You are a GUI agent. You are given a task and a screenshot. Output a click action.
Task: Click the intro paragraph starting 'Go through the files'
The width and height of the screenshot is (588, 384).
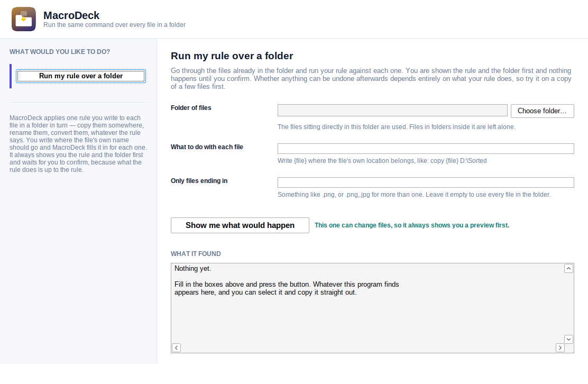click(371, 79)
